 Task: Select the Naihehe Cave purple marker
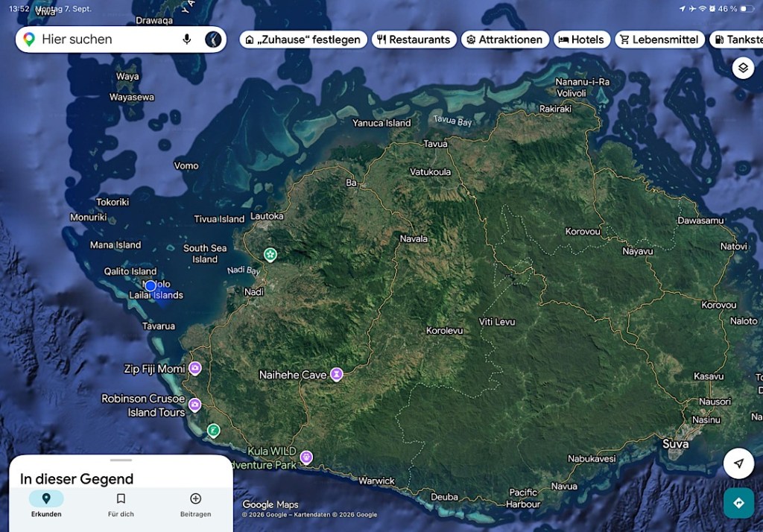coord(336,374)
